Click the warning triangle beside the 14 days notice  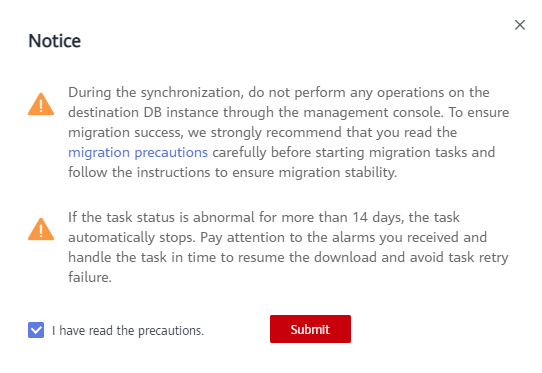coord(41,229)
